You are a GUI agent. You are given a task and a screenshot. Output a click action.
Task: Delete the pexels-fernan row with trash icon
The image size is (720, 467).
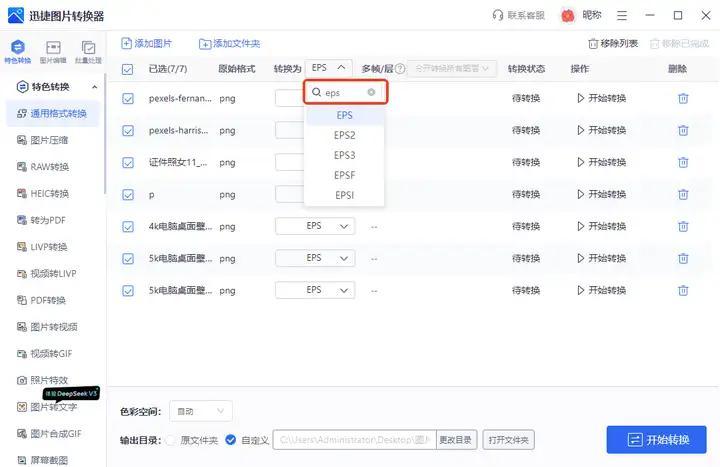click(683, 98)
